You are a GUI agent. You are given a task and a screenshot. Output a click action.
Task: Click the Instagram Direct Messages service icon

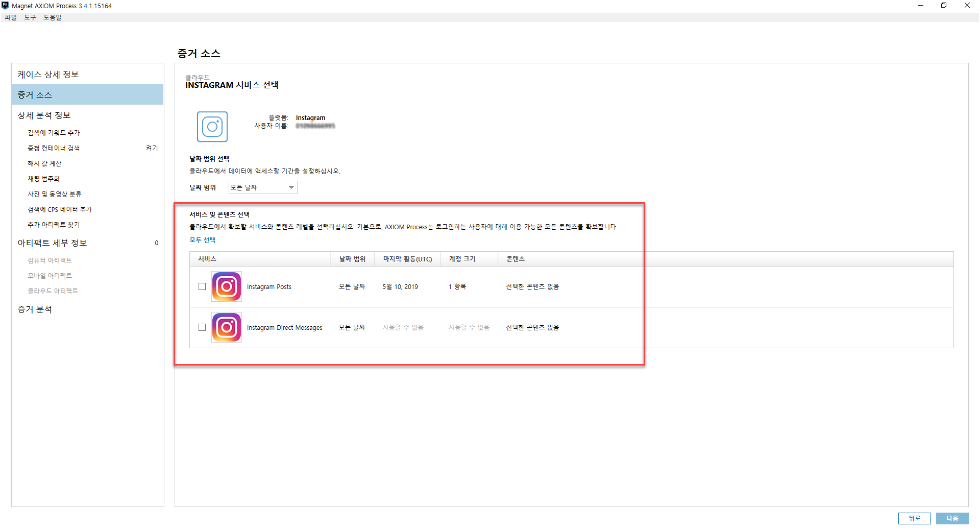[227, 327]
